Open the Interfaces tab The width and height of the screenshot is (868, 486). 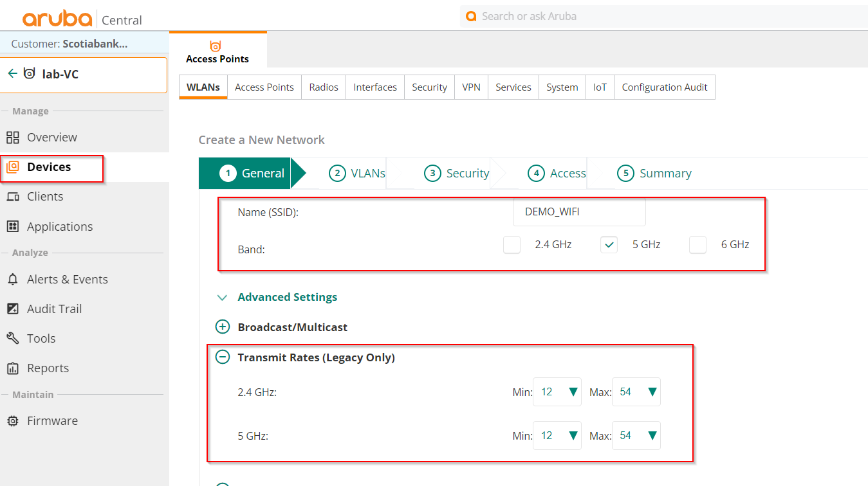coord(375,87)
